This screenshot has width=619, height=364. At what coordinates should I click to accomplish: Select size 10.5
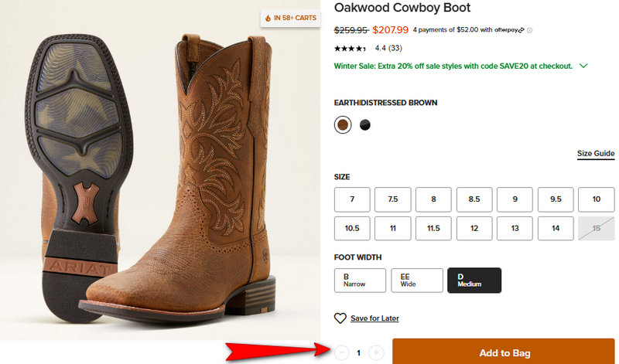(x=352, y=228)
